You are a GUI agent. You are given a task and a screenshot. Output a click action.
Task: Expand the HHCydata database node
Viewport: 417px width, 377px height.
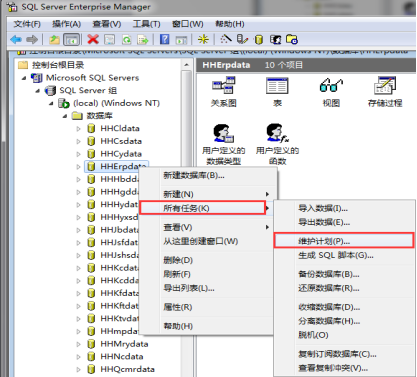pyautogui.click(x=78, y=154)
